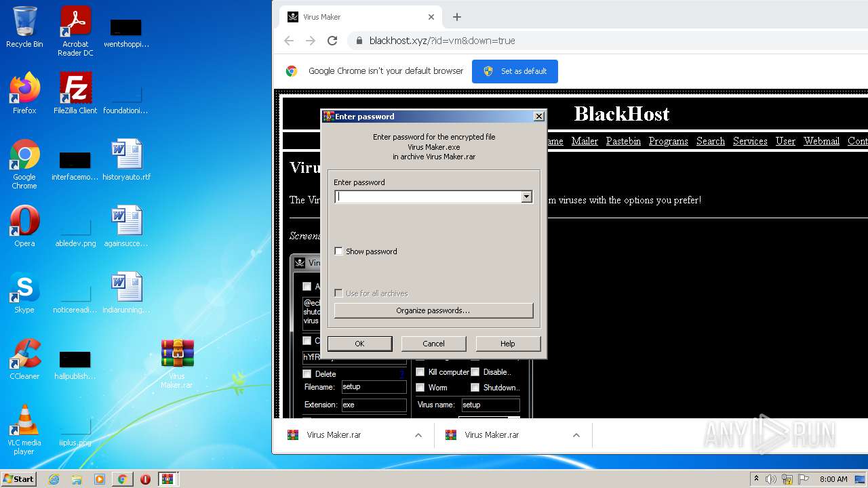
Task: Toggle Kill computer checkbox on webpage
Action: [x=420, y=372]
